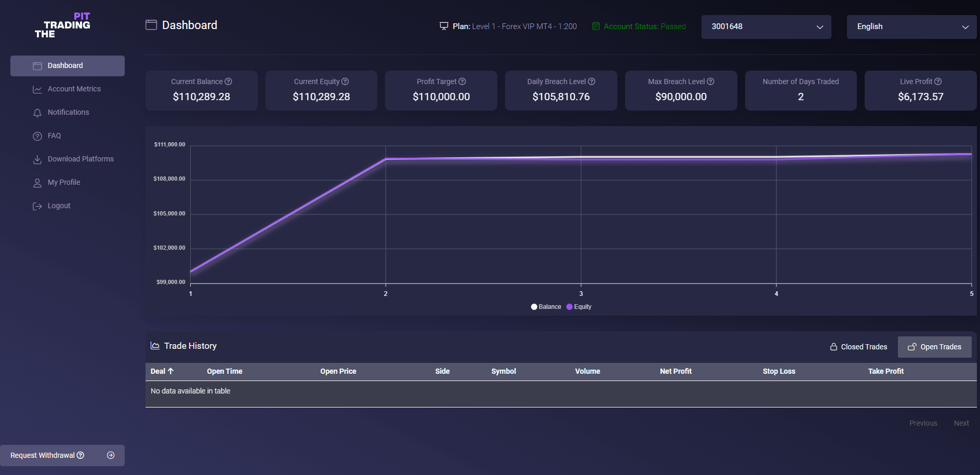Switch to the Closed Trades tab
This screenshot has width=980, height=475.
858,347
